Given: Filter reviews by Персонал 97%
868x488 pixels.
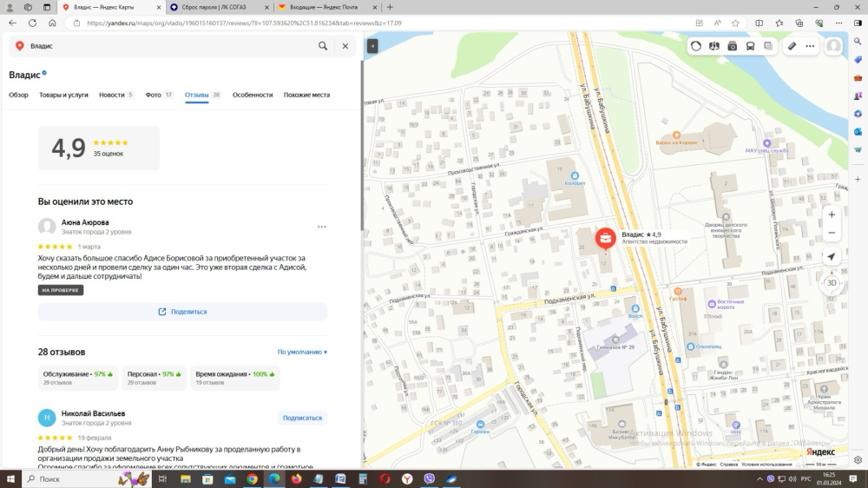Looking at the screenshot, I should pos(155,378).
